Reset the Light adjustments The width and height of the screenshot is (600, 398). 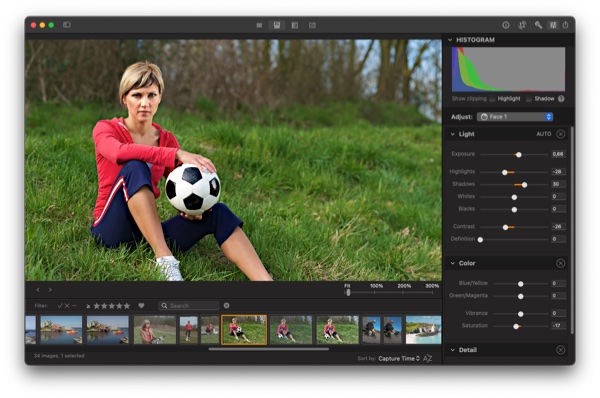coord(561,134)
